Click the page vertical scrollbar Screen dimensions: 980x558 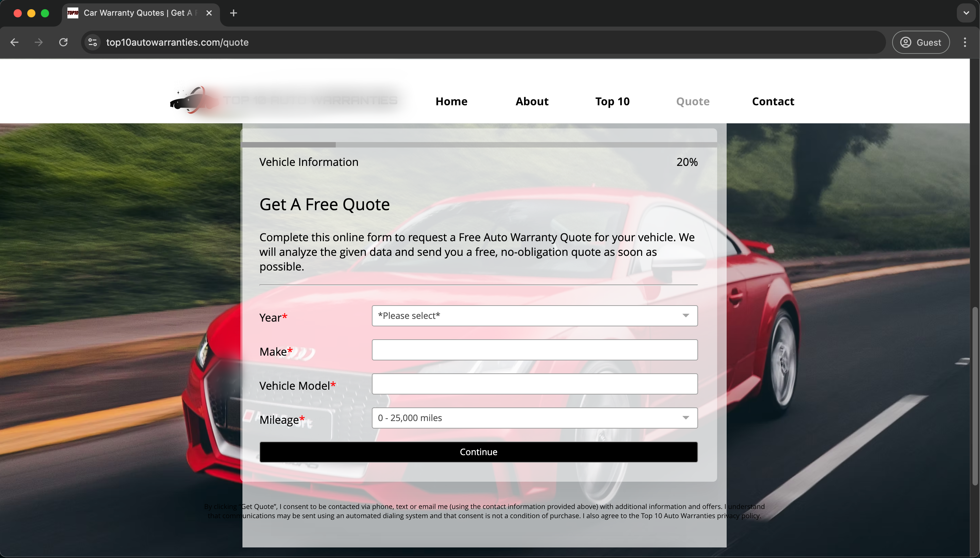(975, 397)
